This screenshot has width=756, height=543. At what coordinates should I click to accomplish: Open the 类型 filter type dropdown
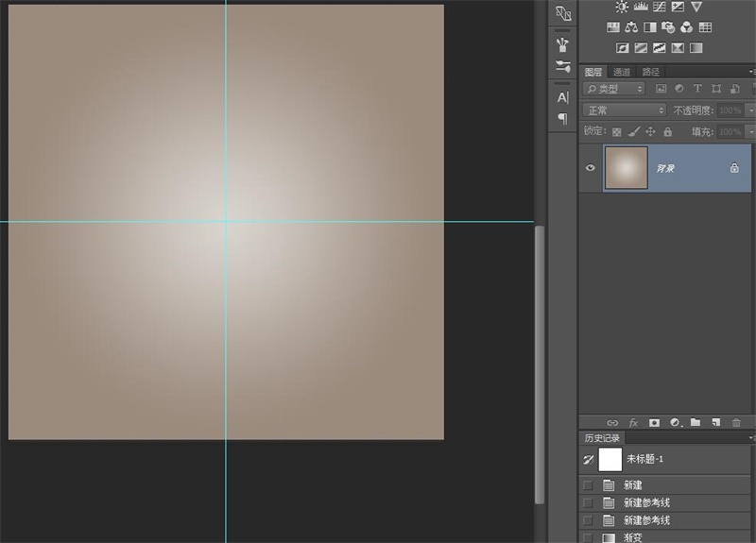click(x=613, y=89)
